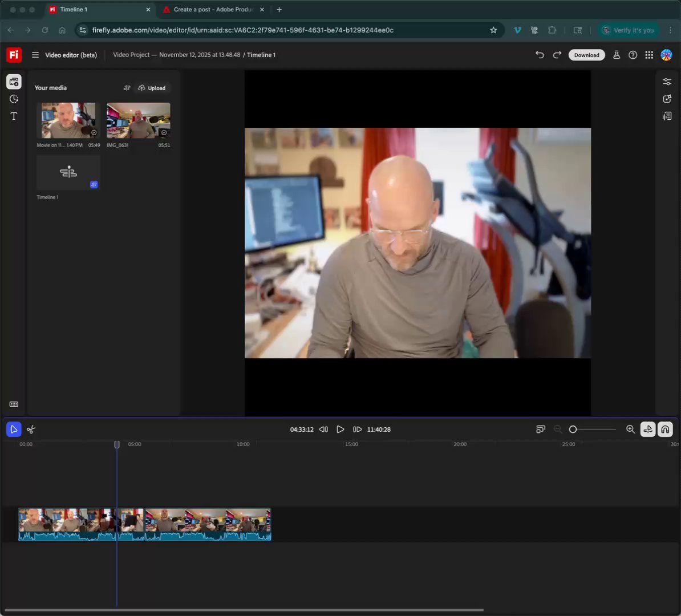Click the Video Project name in header
The image size is (681, 616).
point(176,55)
